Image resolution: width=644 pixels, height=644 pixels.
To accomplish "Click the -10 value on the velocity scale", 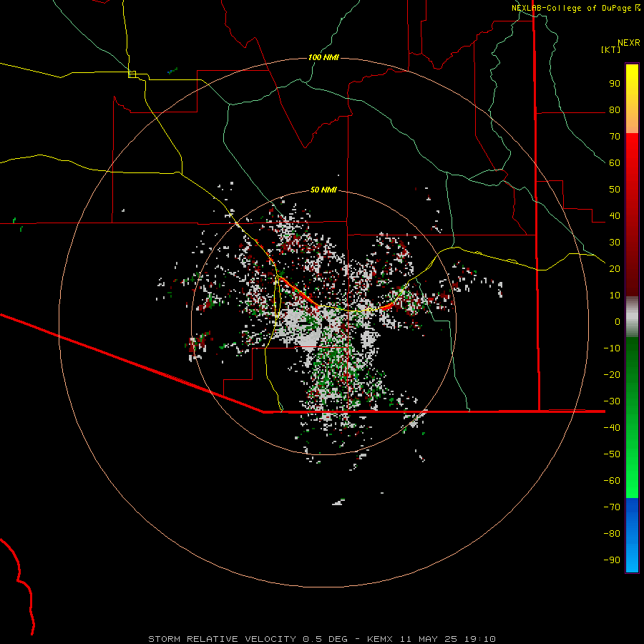I will pos(612,348).
